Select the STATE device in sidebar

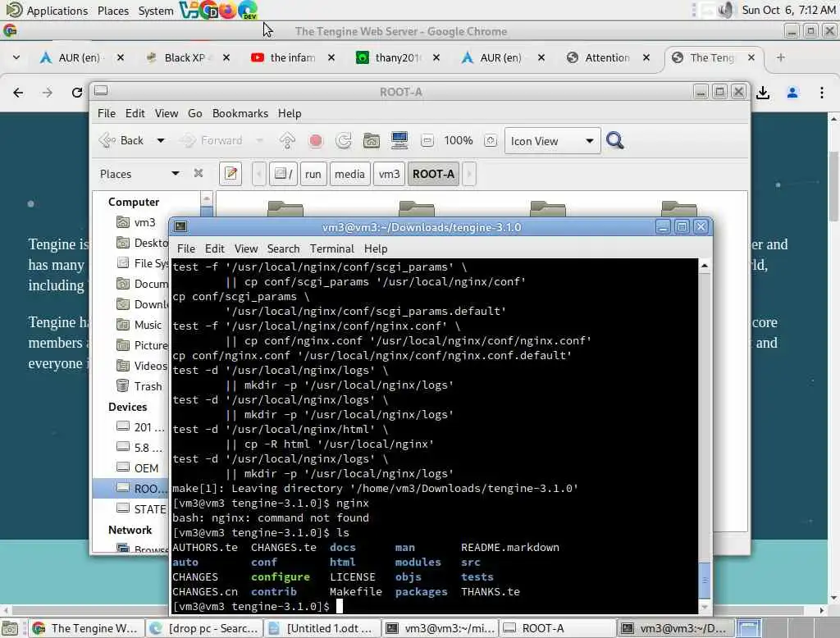141,509
